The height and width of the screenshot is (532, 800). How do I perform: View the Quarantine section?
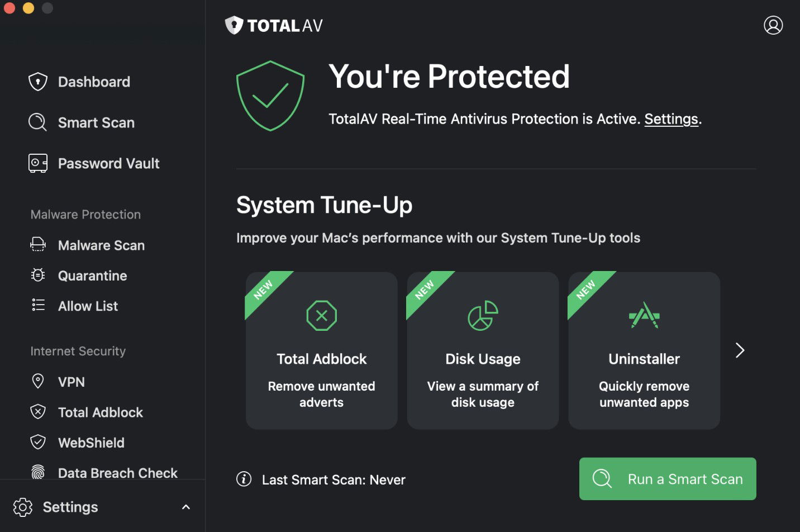click(92, 275)
